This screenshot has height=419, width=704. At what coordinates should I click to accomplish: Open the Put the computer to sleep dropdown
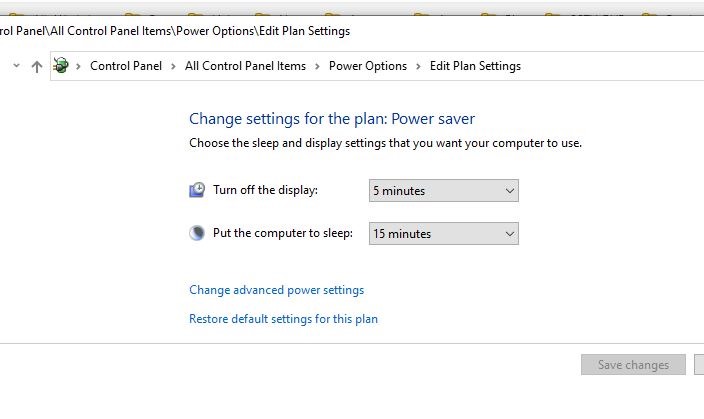pos(443,233)
